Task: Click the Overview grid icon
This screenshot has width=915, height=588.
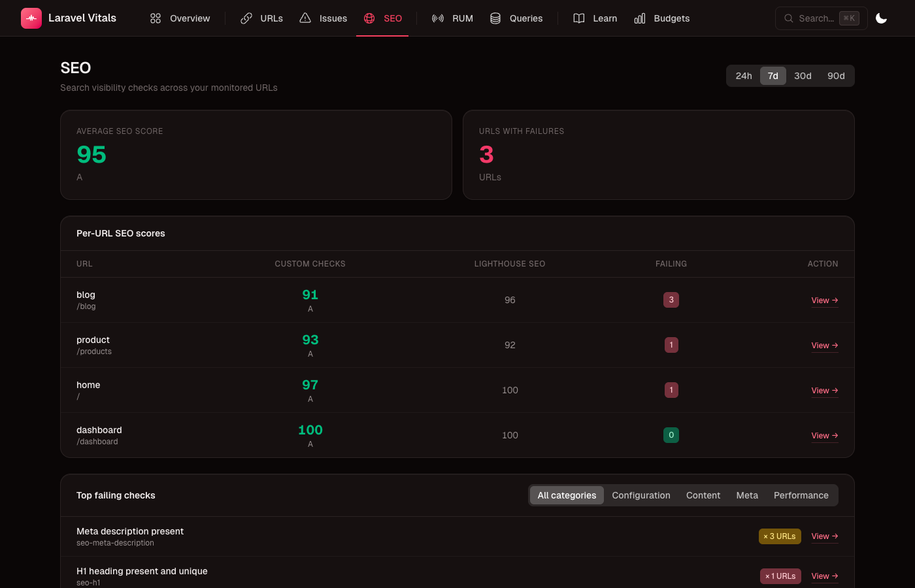Action: click(156, 18)
